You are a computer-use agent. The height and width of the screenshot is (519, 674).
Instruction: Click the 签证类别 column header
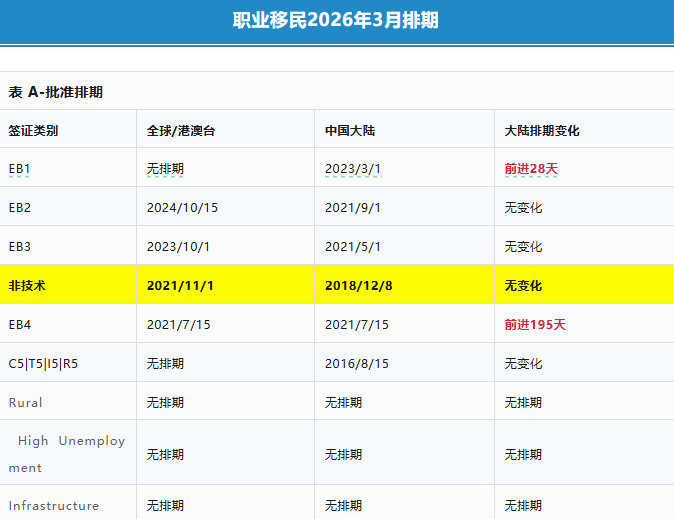[x=33, y=131]
